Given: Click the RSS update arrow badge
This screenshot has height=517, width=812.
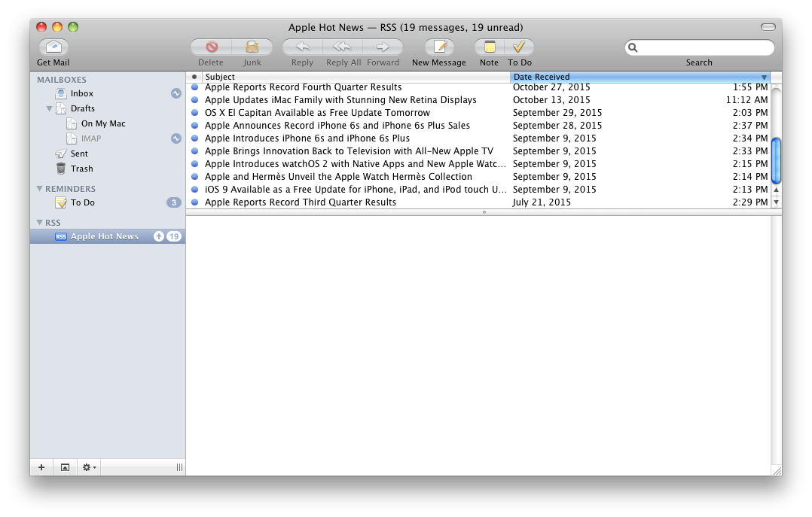Looking at the screenshot, I should [x=159, y=236].
